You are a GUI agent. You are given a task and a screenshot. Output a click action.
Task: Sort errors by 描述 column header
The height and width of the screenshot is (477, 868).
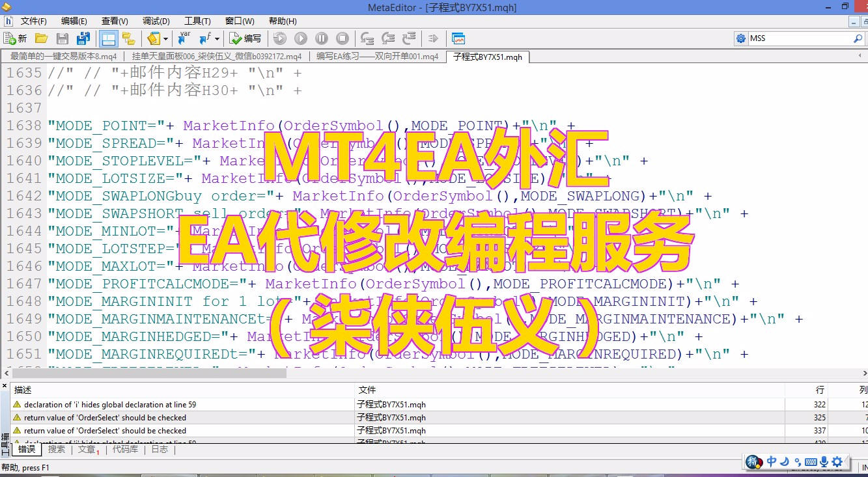click(x=183, y=390)
